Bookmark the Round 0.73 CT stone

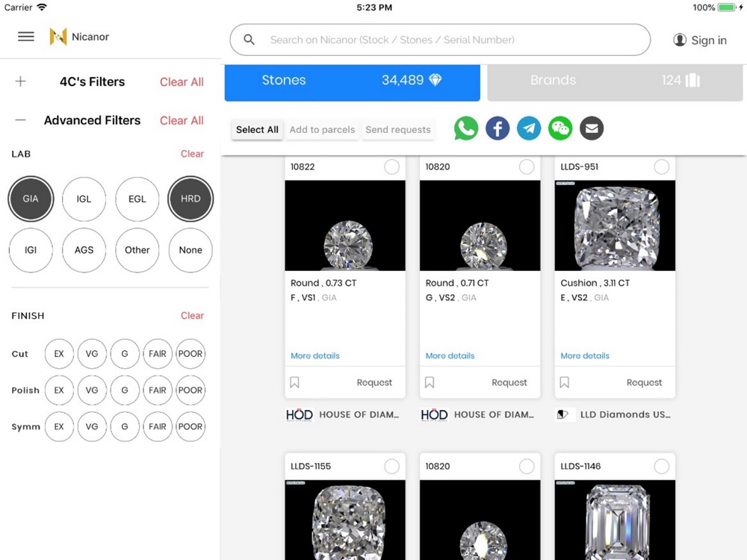[x=295, y=382]
